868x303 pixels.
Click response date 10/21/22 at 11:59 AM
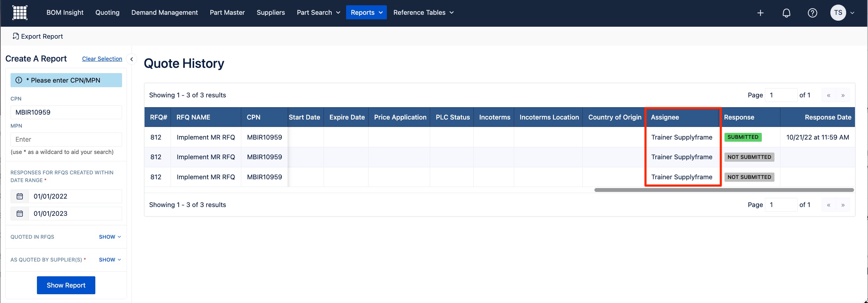pyautogui.click(x=818, y=137)
